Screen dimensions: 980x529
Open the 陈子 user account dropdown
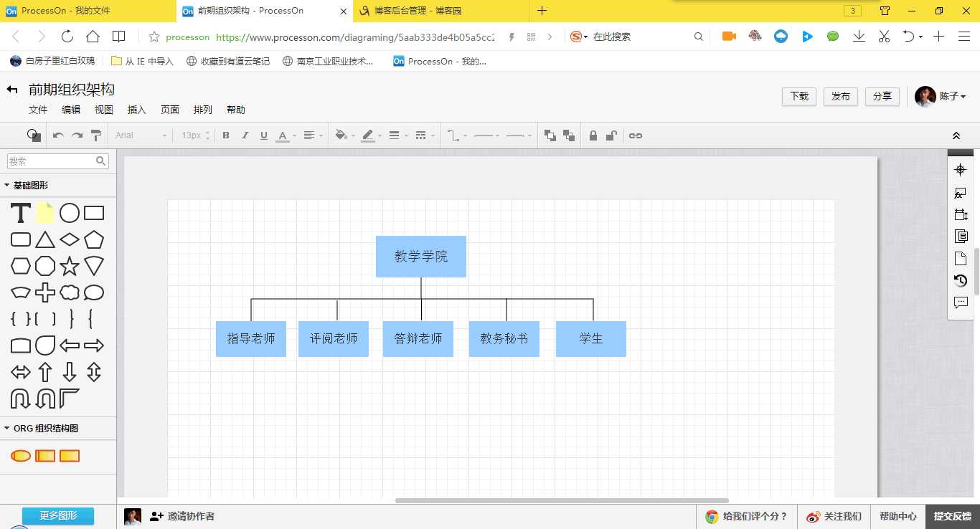point(941,96)
